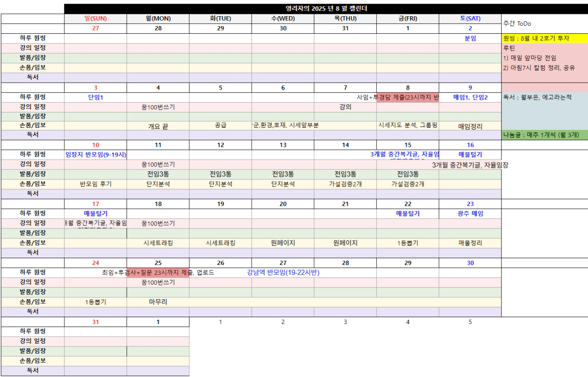Click the '루틴' cell in the ToDo panel
Viewport: 588px width, 377px height.
(x=544, y=48)
